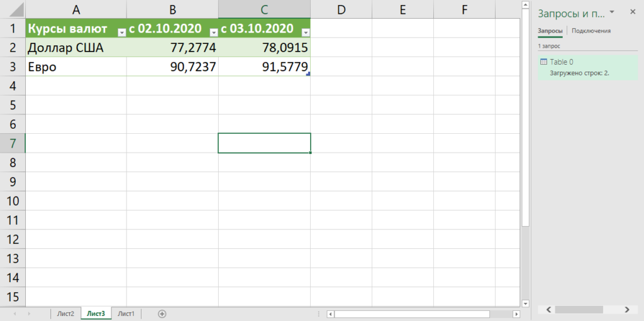This screenshot has height=321, width=644.
Task: Click the previous sheet navigation arrow
Action: [x=15, y=313]
